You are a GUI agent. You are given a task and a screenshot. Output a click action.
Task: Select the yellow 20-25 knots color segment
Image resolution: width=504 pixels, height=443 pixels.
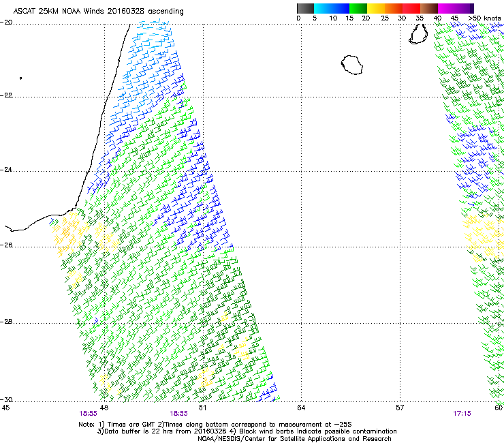coord(376,8)
